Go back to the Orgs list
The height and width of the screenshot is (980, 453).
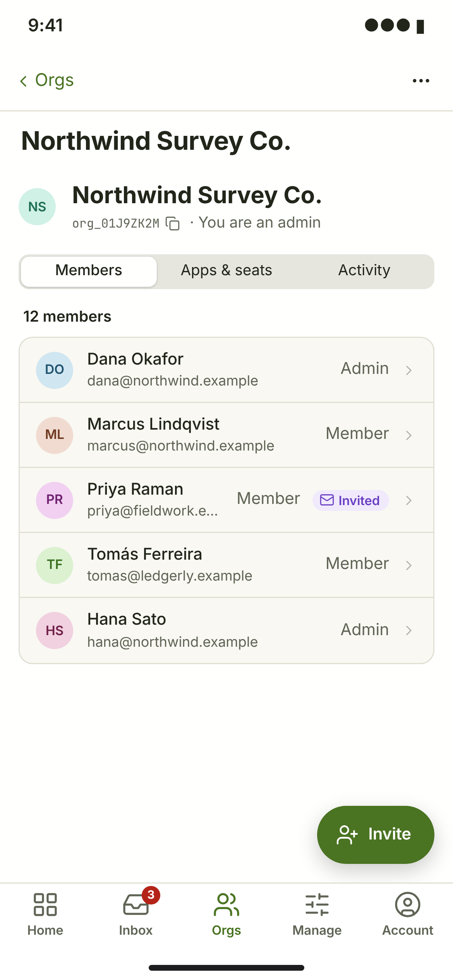[47, 81]
